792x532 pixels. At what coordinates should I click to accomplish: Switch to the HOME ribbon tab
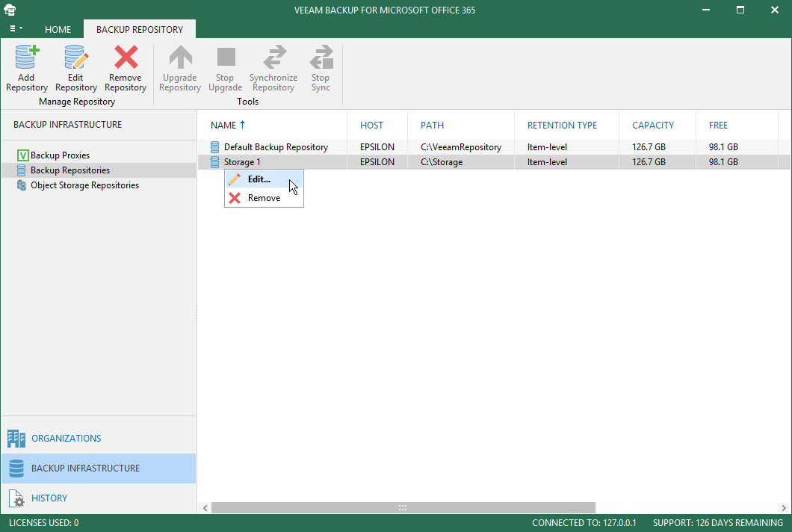coord(58,29)
